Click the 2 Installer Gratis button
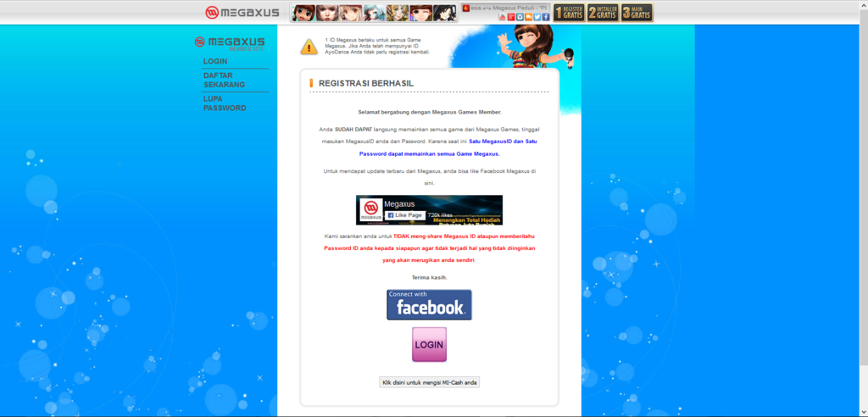Screen dimensions: 868x417 coord(603,13)
